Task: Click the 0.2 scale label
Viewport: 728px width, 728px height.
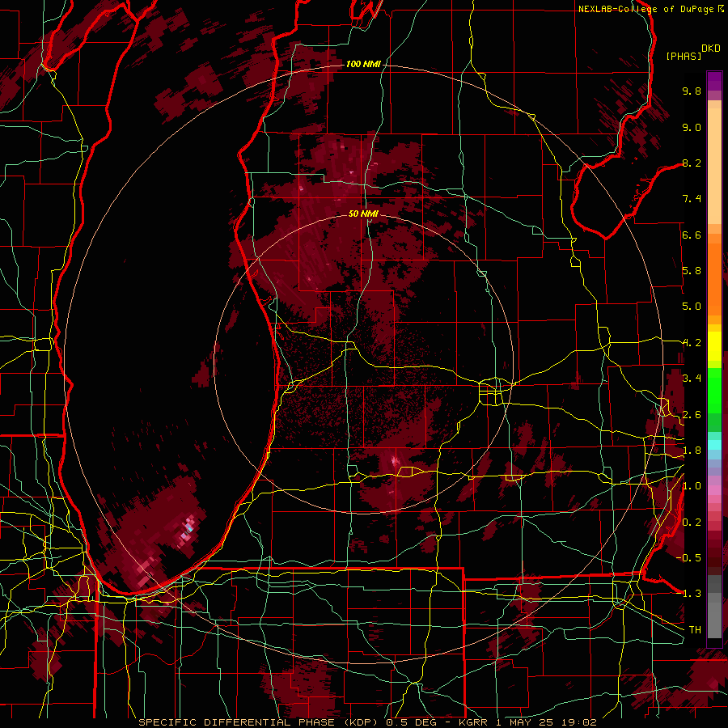Action: tap(692, 523)
